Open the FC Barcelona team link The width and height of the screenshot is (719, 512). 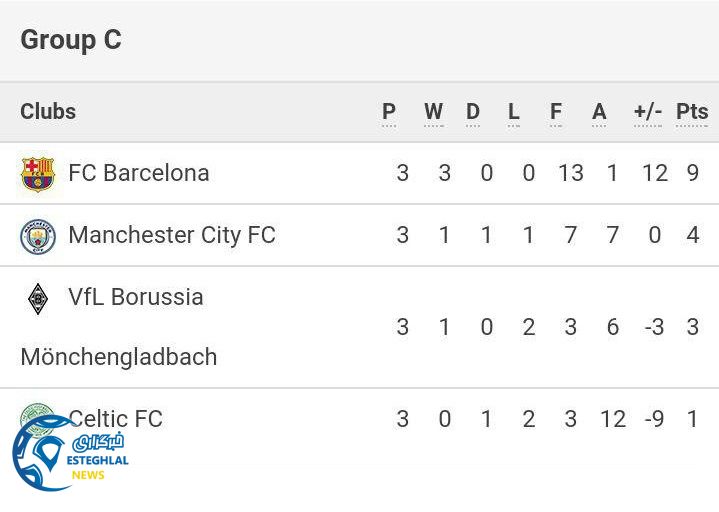(138, 173)
